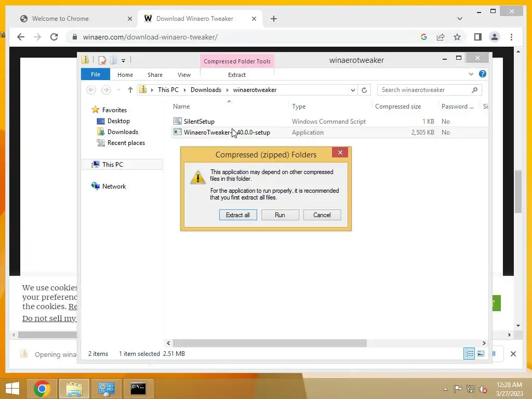Screen dimensions: 532x399
Task: Switch to large icons view icon
Action: click(481, 353)
